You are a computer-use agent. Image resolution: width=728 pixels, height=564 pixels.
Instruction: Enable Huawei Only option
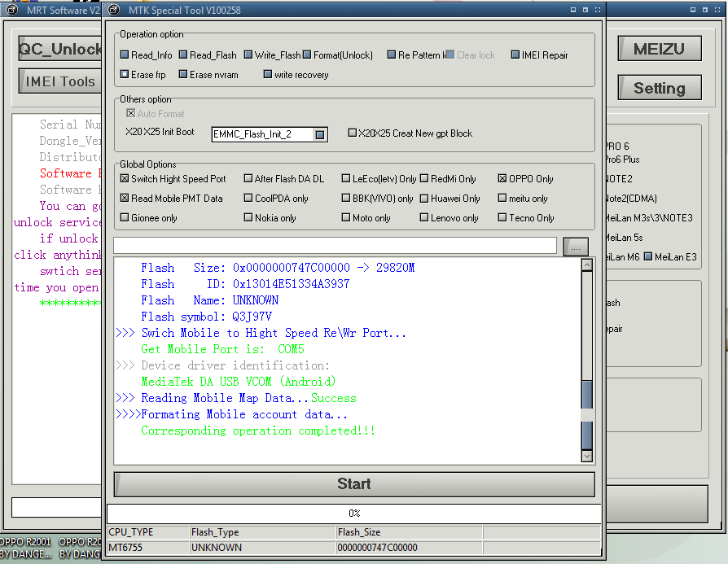click(424, 198)
